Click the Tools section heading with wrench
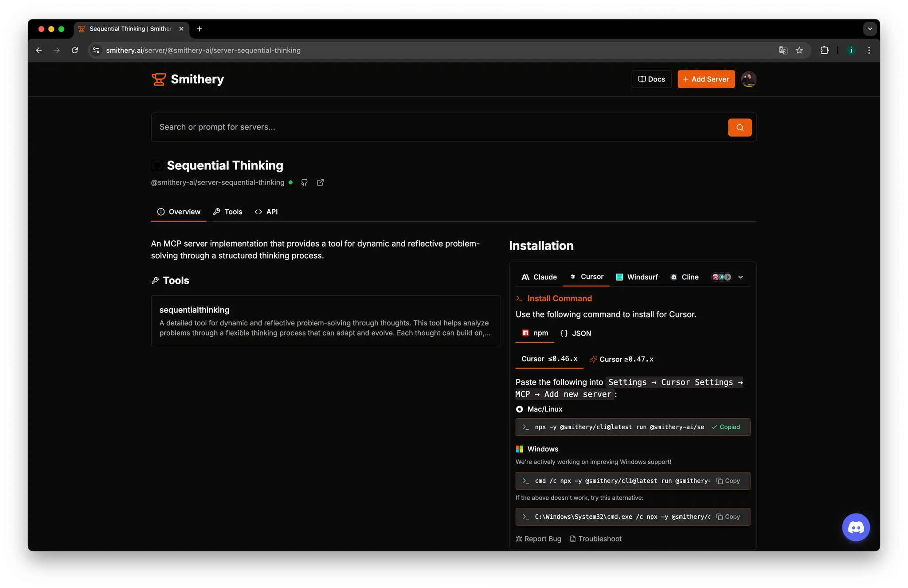This screenshot has width=908, height=588. click(x=170, y=281)
